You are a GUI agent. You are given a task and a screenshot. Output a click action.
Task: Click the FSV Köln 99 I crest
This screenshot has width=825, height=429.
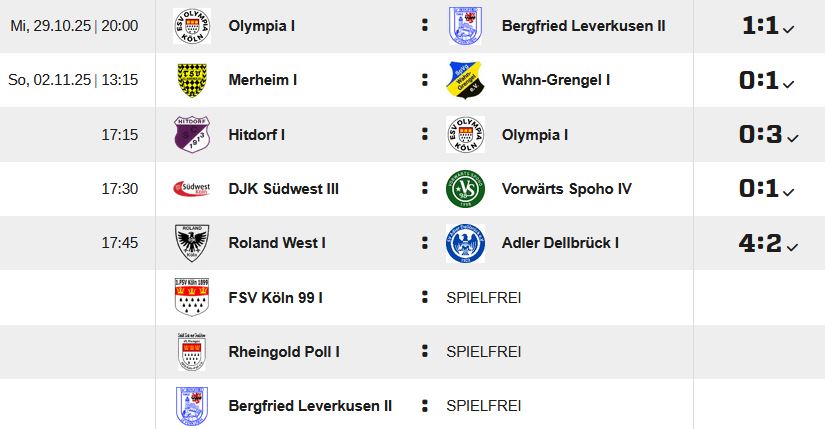(191, 297)
